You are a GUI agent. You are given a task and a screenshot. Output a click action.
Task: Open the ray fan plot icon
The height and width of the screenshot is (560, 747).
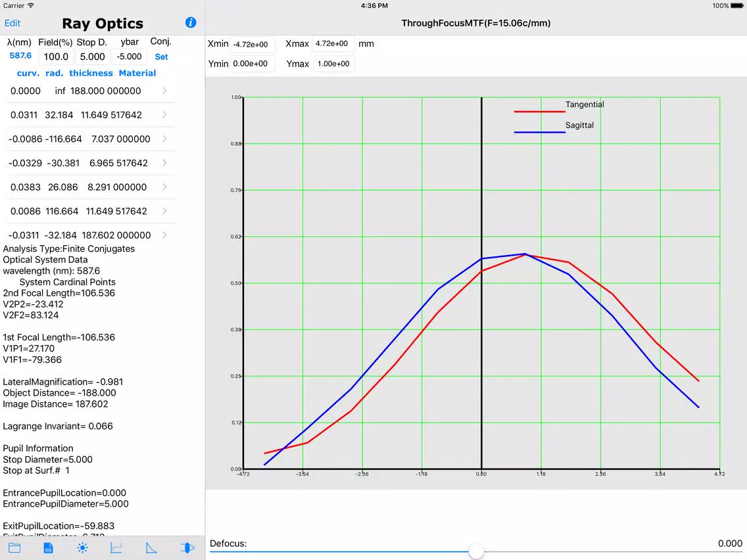[x=116, y=548]
